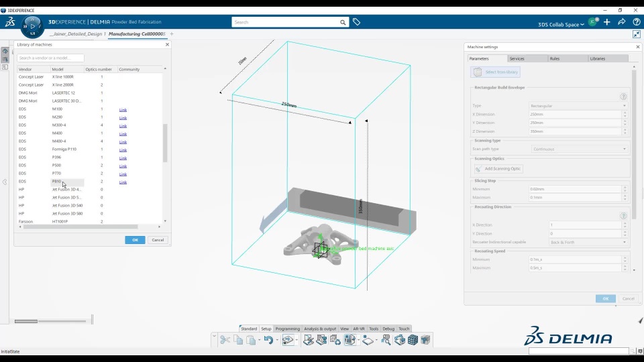Image resolution: width=644 pixels, height=362 pixels.
Task: Open the Scan path type Continuous dropdown
Action: (x=580, y=149)
